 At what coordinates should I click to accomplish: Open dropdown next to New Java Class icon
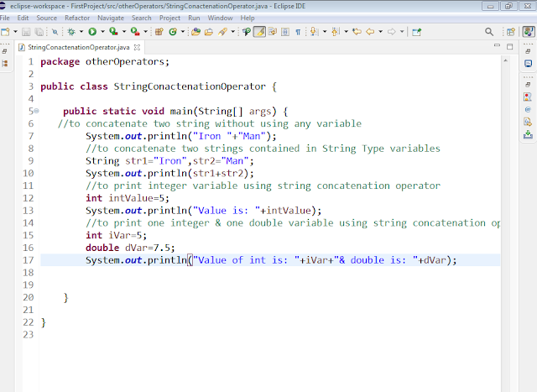[x=183, y=32]
